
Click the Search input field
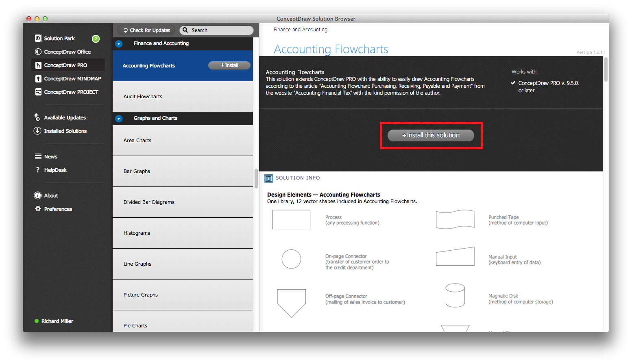coord(216,30)
